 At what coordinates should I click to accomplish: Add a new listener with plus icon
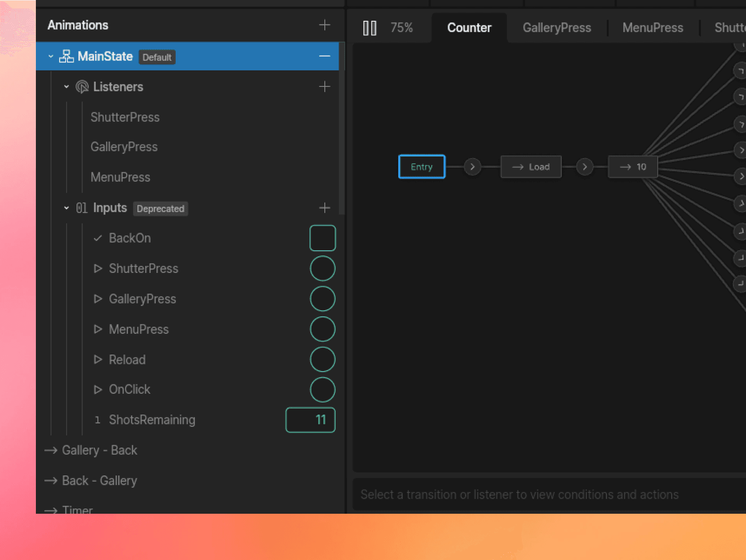point(324,86)
